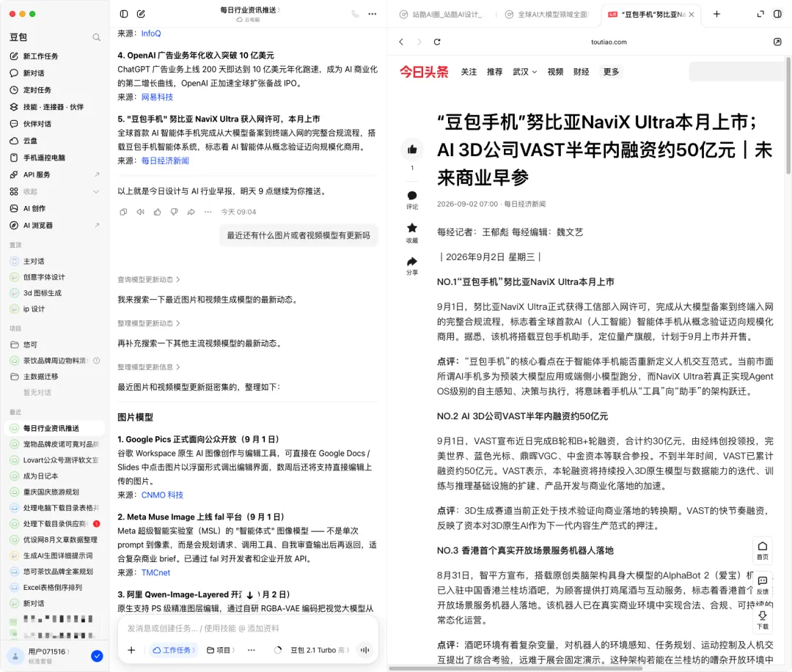Toggle the sidebar panel icon
Viewport: 792px width, 672px height.
tap(124, 14)
